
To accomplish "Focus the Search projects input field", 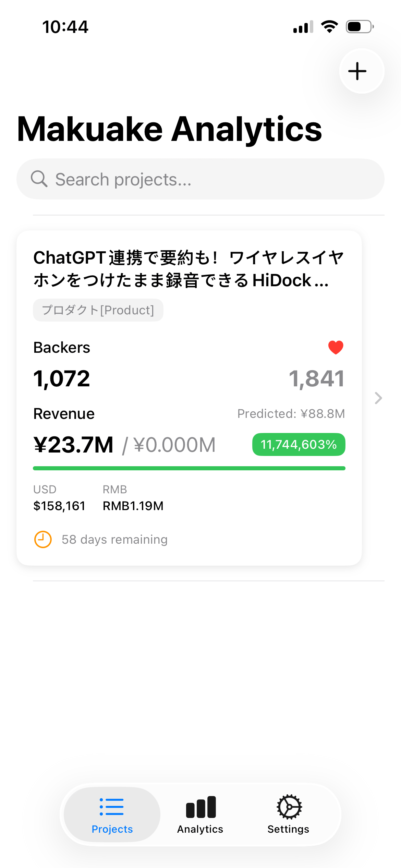I will [200, 179].
